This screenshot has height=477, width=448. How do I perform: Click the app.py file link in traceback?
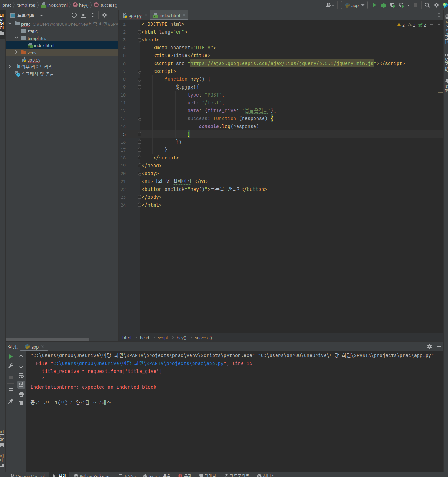tap(138, 363)
